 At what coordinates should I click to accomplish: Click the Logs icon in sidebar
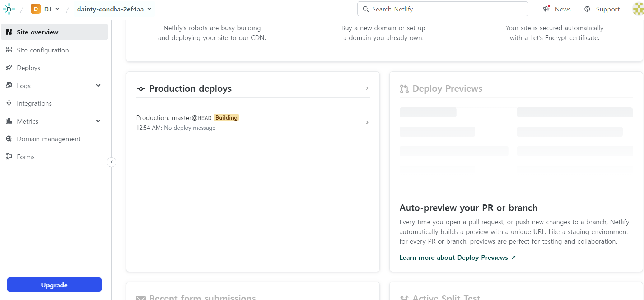click(9, 86)
